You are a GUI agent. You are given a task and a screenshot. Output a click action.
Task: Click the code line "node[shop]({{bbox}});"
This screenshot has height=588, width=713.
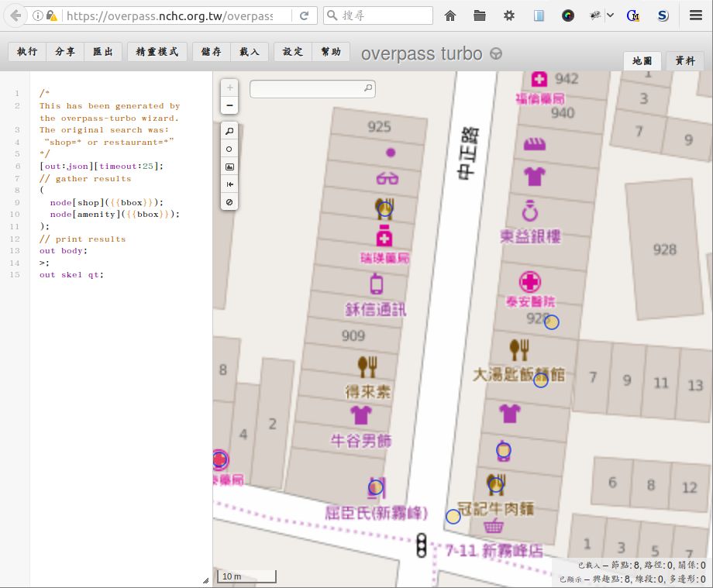(x=106, y=203)
